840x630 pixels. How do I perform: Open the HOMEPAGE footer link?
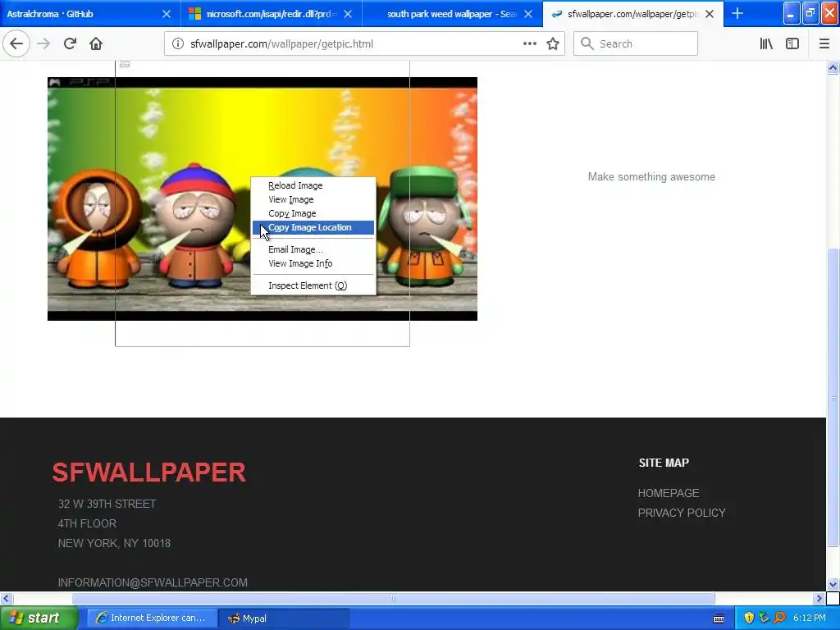[x=668, y=493]
